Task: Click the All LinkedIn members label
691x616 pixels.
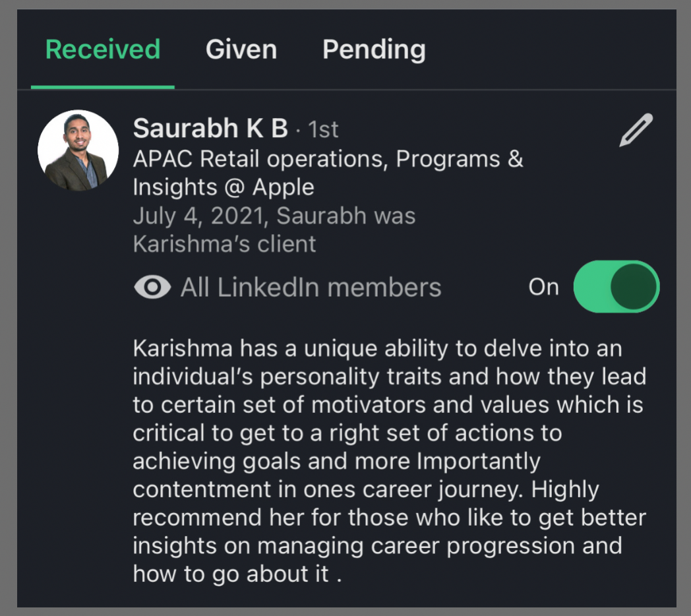Action: [311, 288]
